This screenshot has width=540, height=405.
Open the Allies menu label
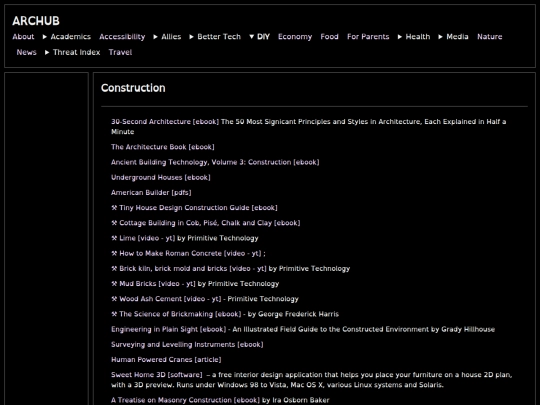coord(171,37)
